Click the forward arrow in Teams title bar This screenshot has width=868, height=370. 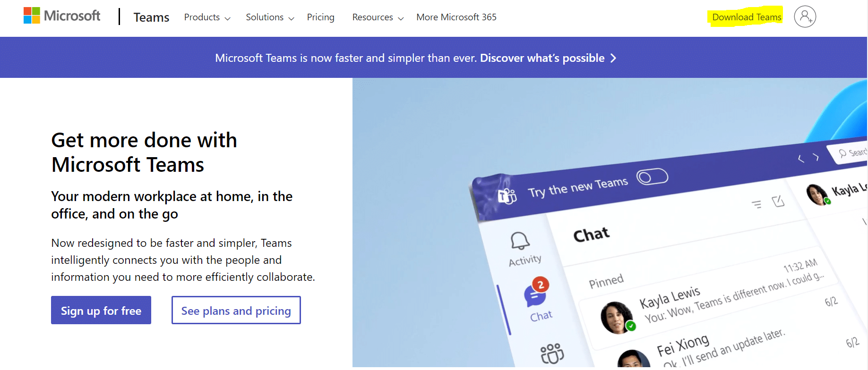click(816, 157)
